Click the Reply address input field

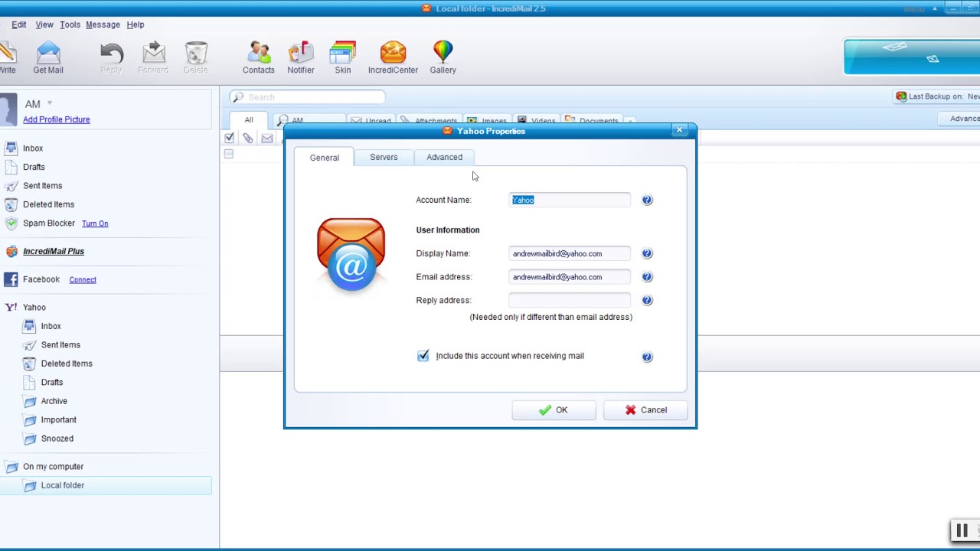click(570, 300)
